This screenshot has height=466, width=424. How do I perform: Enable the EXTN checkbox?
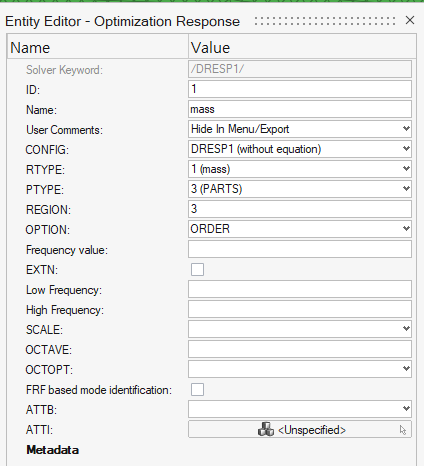coord(197,269)
